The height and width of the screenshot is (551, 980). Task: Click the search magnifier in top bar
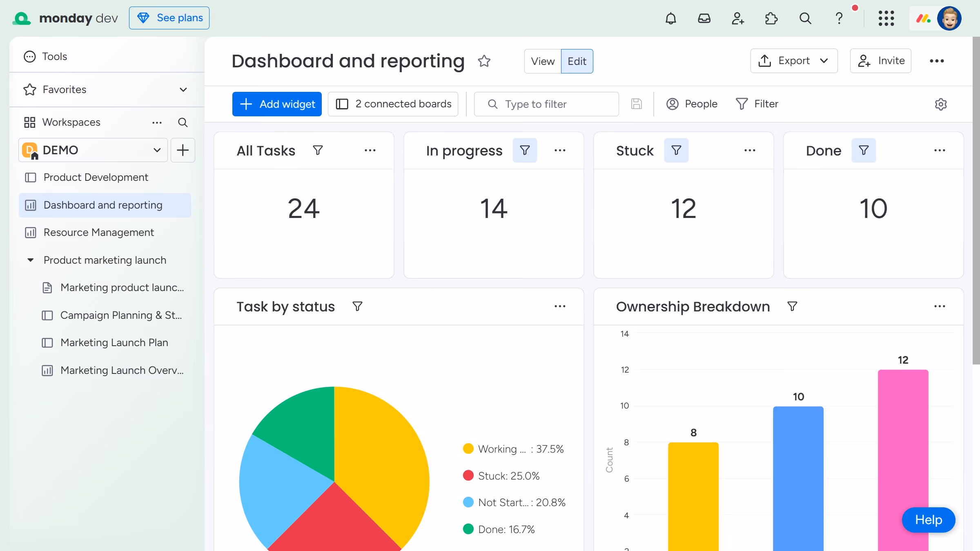pos(805,18)
